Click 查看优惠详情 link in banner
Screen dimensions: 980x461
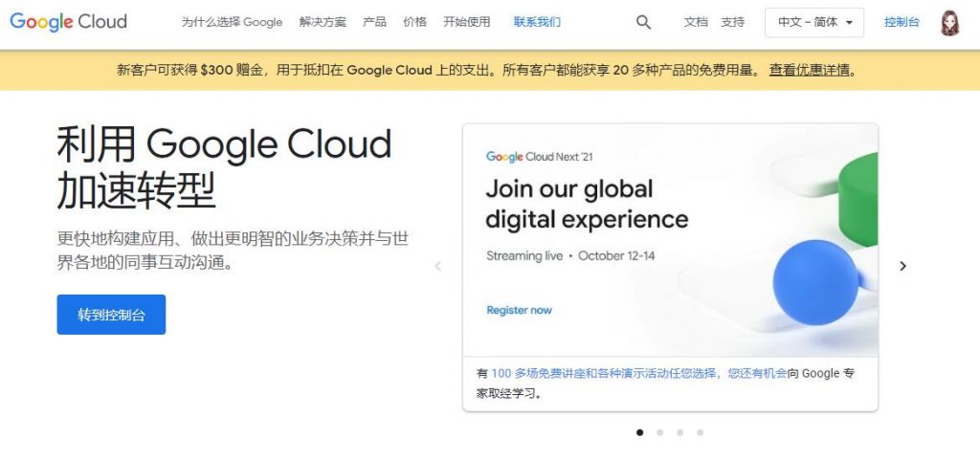(x=810, y=70)
